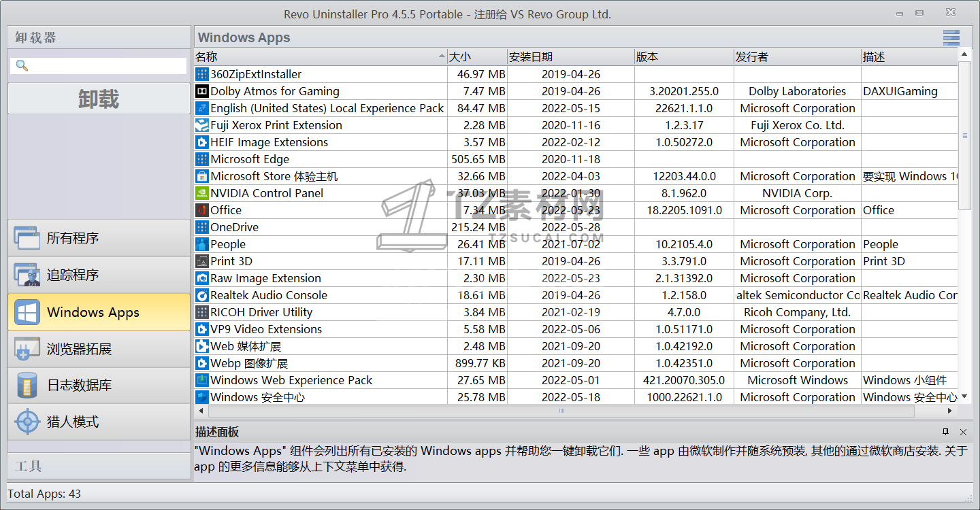Click the scroll left arrow
The width and height of the screenshot is (980, 510).
(x=201, y=411)
